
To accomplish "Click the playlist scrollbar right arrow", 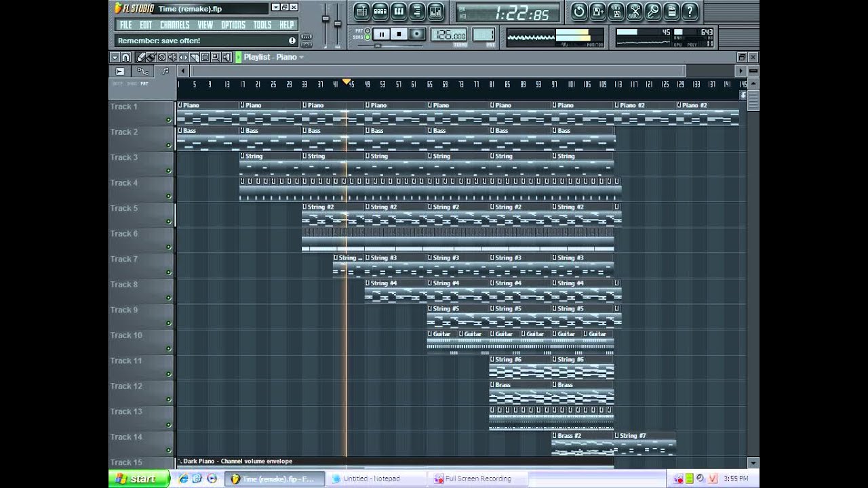I will pos(741,70).
